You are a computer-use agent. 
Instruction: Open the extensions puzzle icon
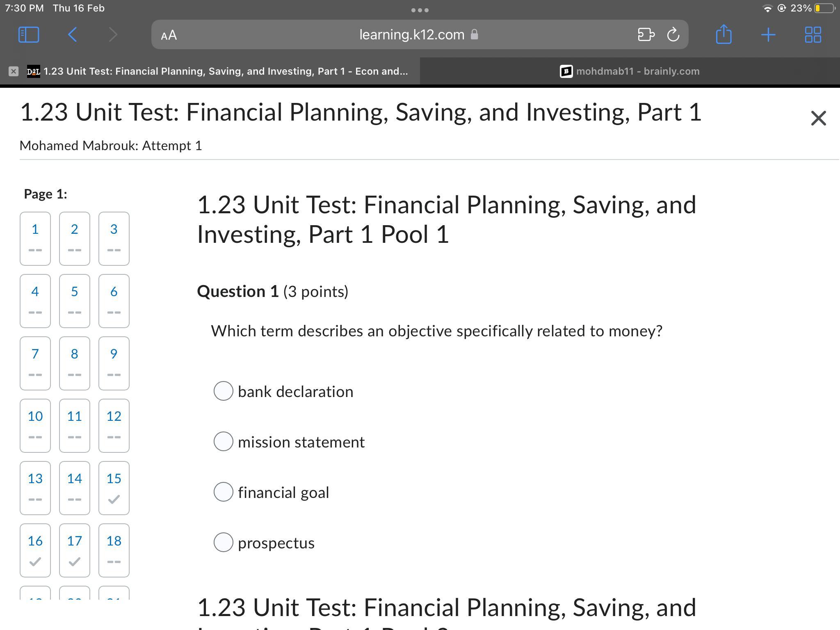click(x=646, y=35)
